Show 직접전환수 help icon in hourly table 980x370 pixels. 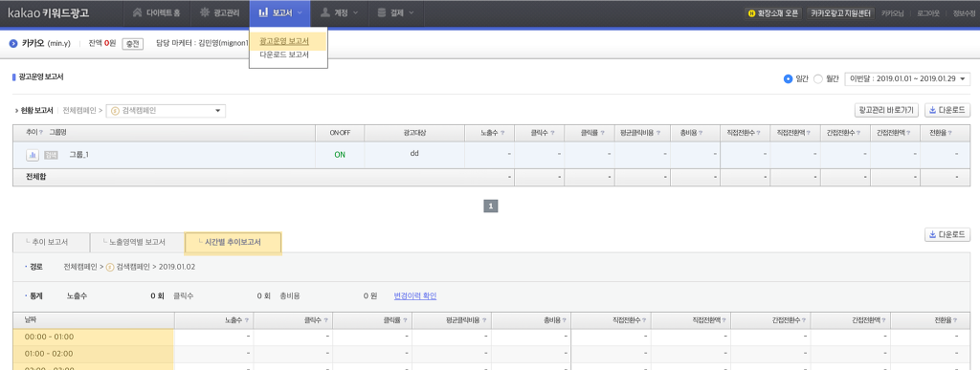[x=644, y=320]
